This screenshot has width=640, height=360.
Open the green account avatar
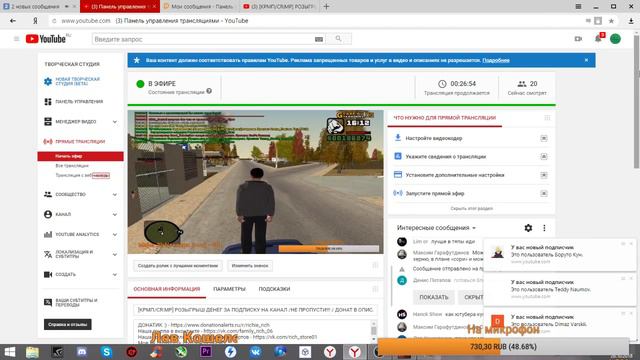[615, 39]
